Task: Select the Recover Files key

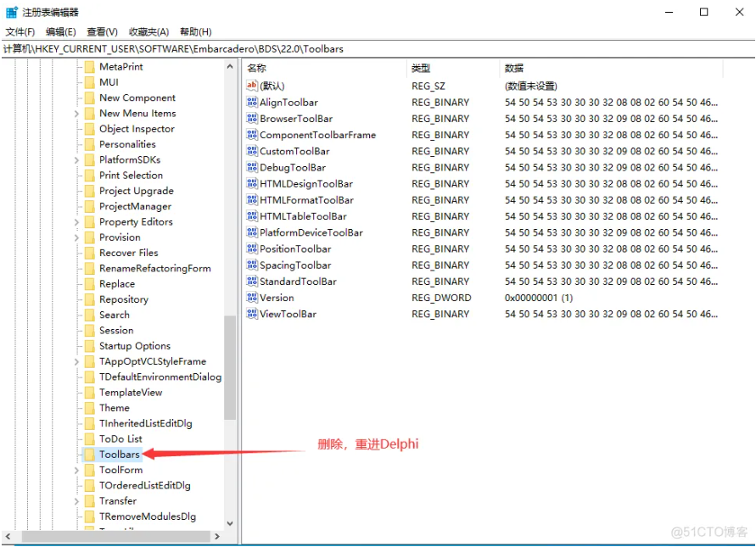Action: coord(128,253)
